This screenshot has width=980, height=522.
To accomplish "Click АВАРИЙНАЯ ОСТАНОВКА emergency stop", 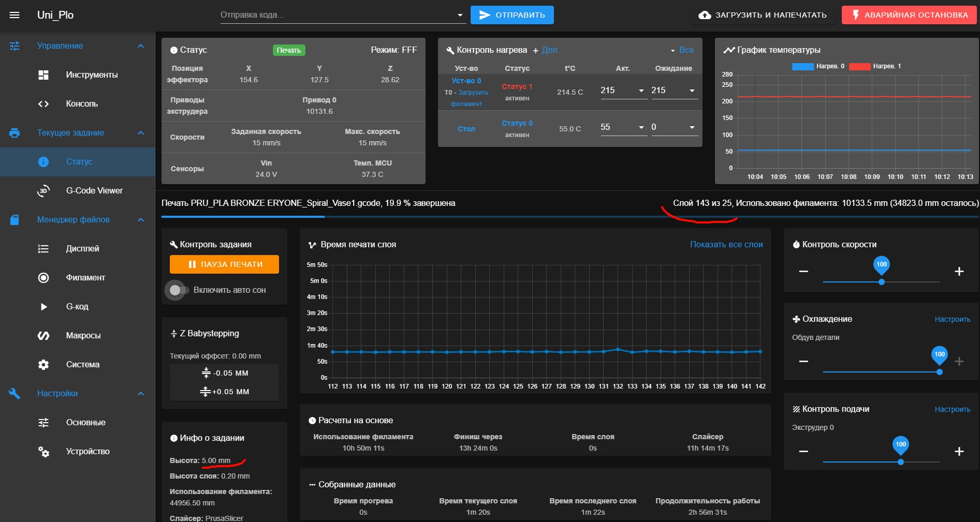I will [x=909, y=15].
